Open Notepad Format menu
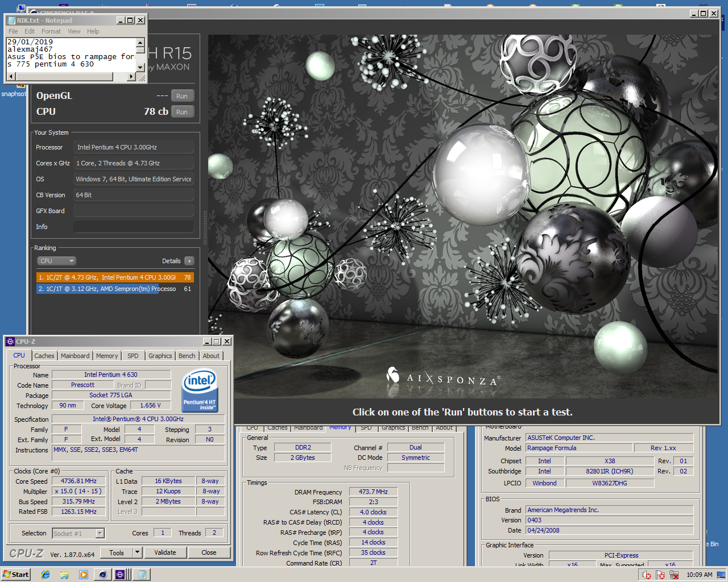 click(x=51, y=31)
